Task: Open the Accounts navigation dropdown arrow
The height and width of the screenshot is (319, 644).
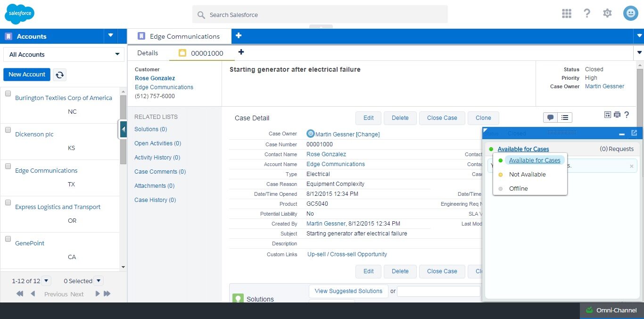Action: [x=111, y=35]
